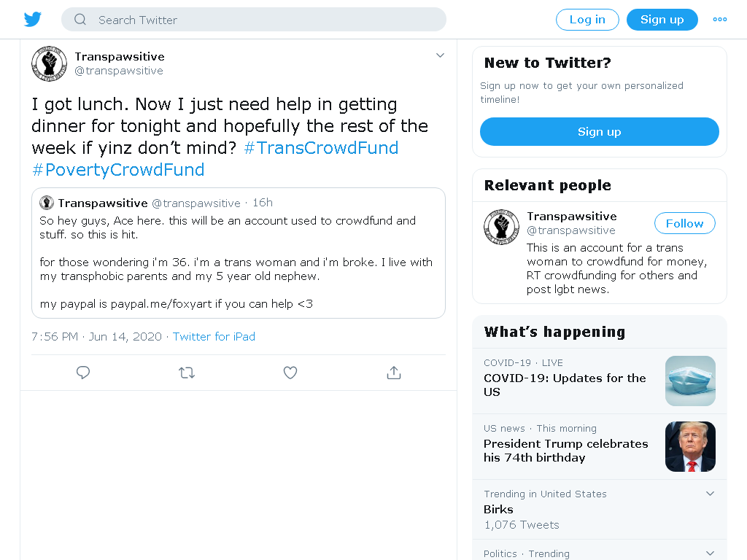Open the Twitter for iPad link
Image resolution: width=747 pixels, height=560 pixels.
pyautogui.click(x=214, y=337)
